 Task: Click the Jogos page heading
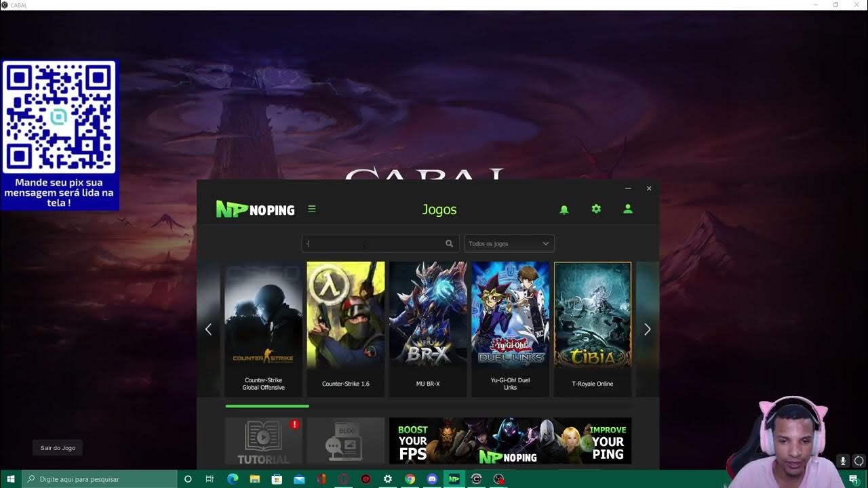(x=439, y=209)
